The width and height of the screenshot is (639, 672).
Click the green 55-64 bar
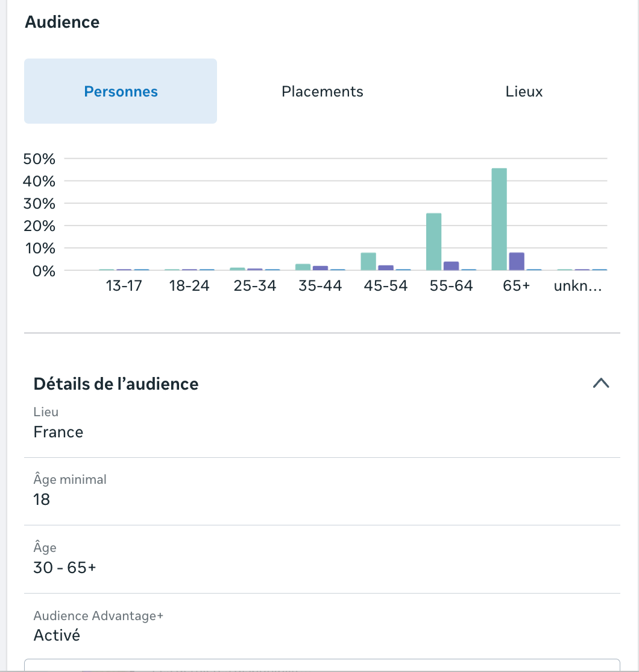pyautogui.click(x=433, y=242)
